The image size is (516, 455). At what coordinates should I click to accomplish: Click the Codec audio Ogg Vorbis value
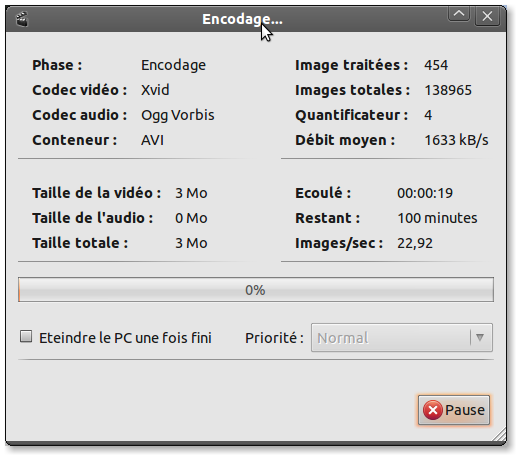(x=178, y=115)
